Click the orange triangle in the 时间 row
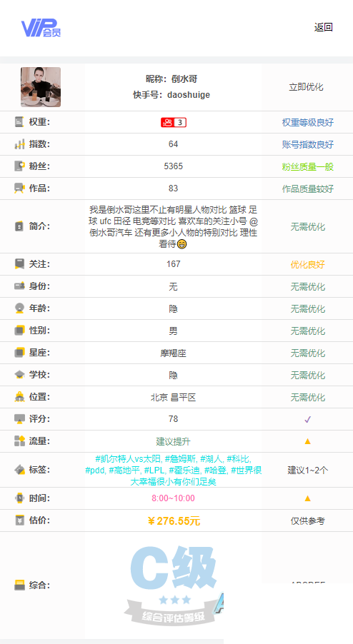The height and width of the screenshot is (644, 353). click(x=307, y=498)
